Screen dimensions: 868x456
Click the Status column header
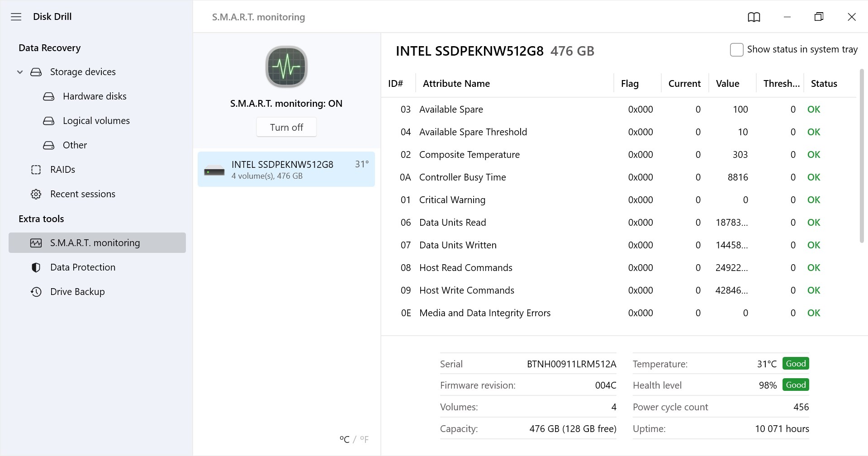(824, 84)
